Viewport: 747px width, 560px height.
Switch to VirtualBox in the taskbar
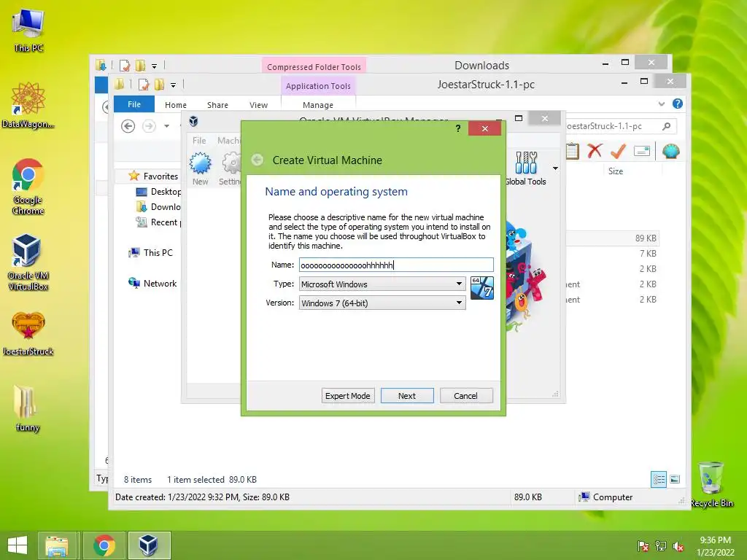coord(149,545)
